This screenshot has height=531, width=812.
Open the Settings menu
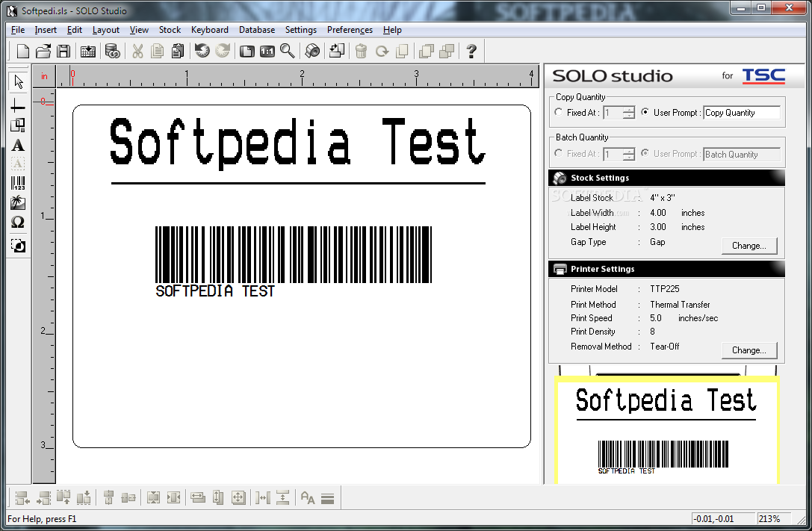(x=301, y=30)
